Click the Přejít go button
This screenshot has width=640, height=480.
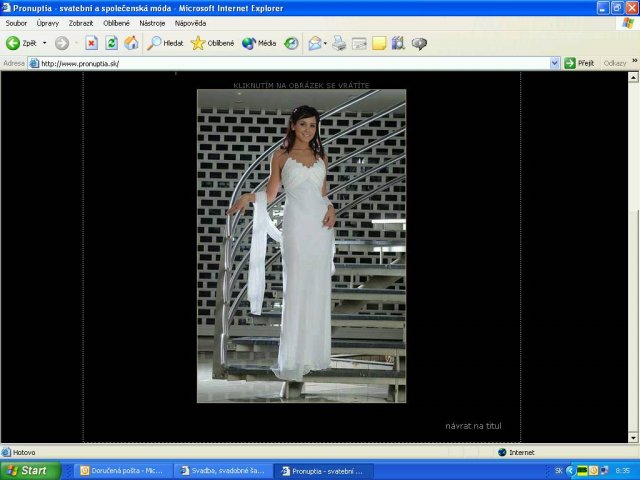(579, 63)
